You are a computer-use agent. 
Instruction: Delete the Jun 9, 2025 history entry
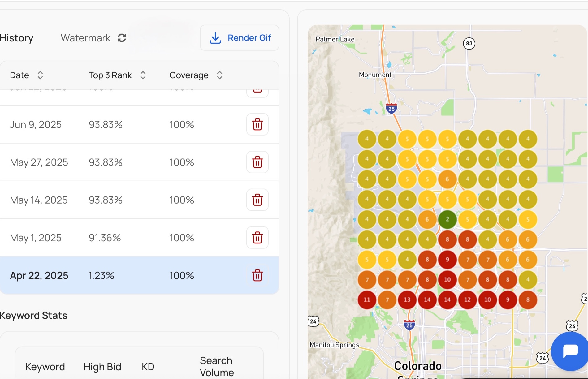(x=257, y=124)
